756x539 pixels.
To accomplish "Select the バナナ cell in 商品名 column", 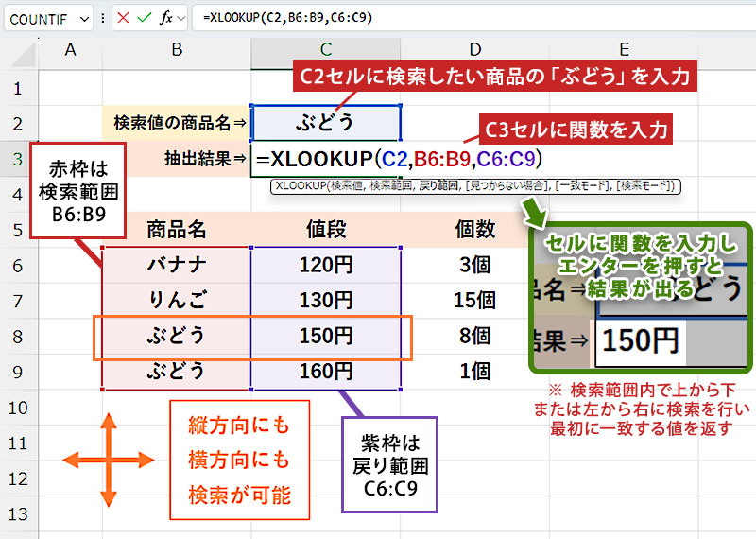I will 177,264.
